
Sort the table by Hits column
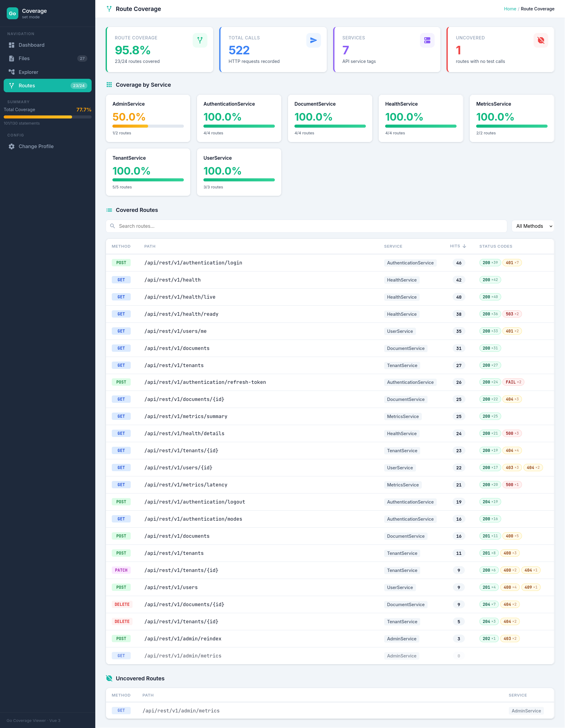point(458,246)
